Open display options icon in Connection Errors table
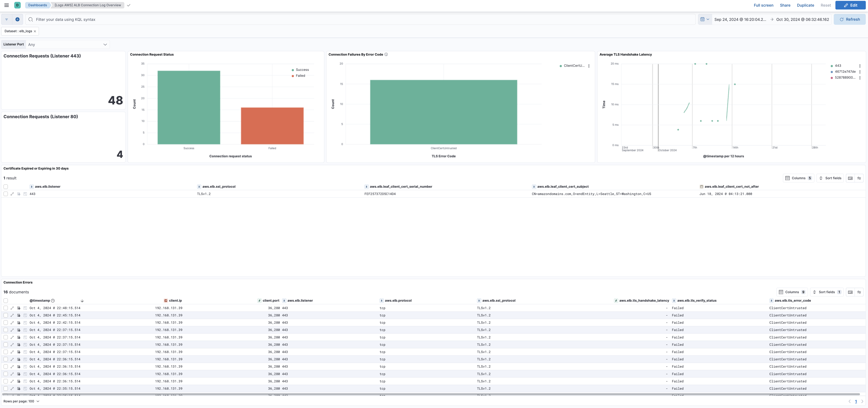 pos(860,292)
